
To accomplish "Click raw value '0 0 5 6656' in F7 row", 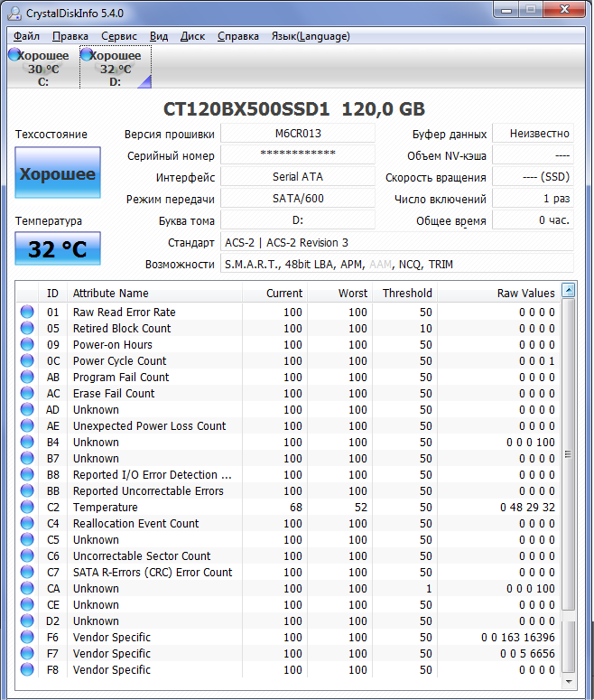I will pos(527,654).
